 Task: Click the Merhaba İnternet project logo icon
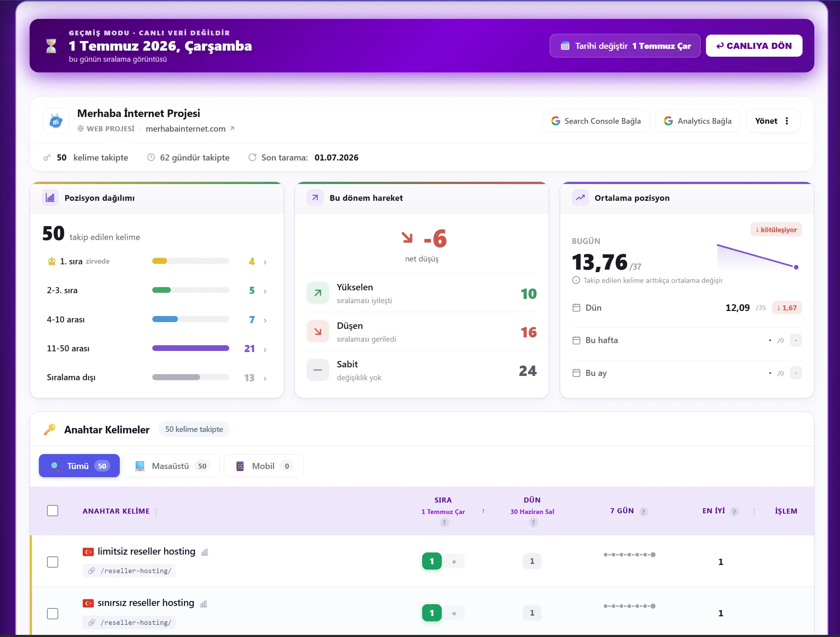(56, 121)
